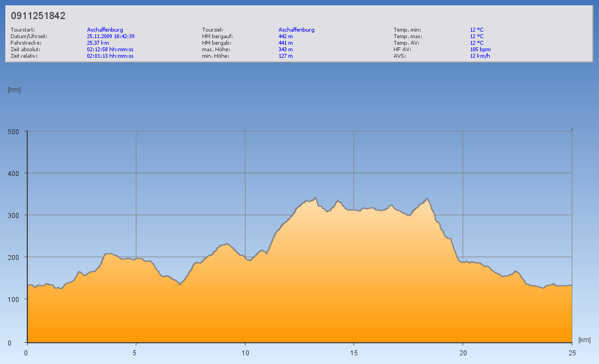Click the HF AV value 105 bpm
This screenshot has height=364, width=599.
pyautogui.click(x=480, y=50)
